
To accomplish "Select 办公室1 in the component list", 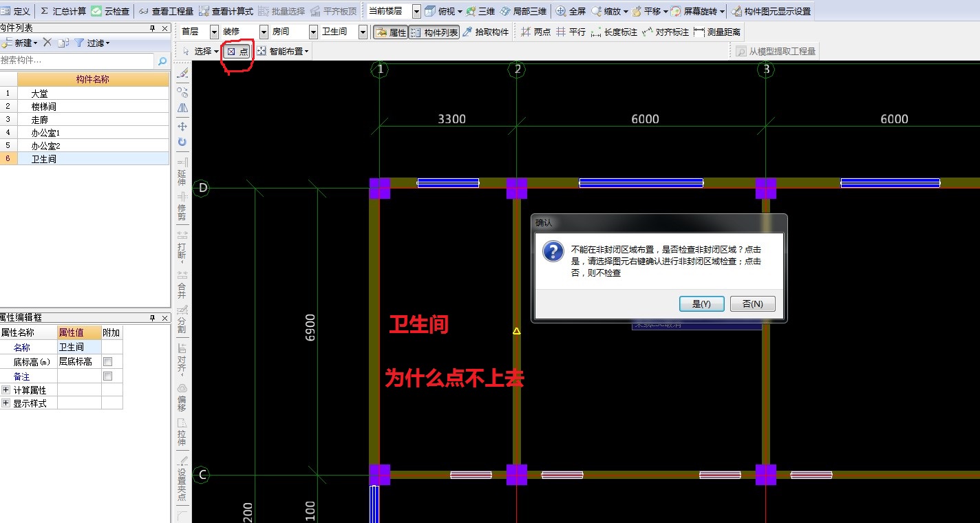I will click(92, 133).
